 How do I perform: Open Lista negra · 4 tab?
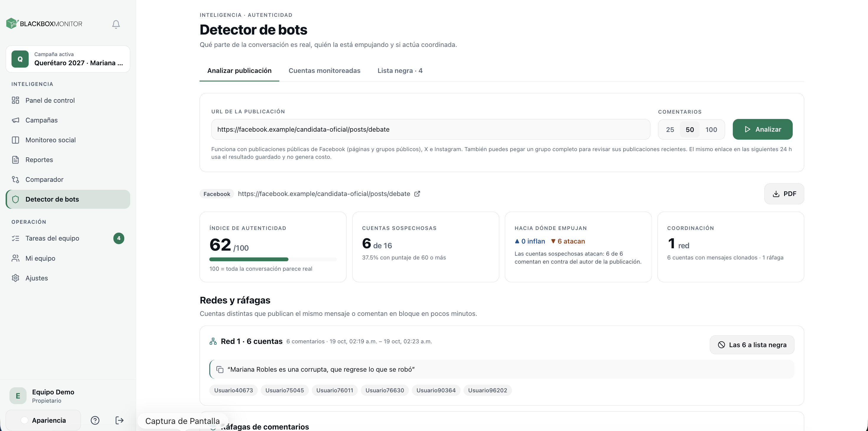[x=400, y=71]
